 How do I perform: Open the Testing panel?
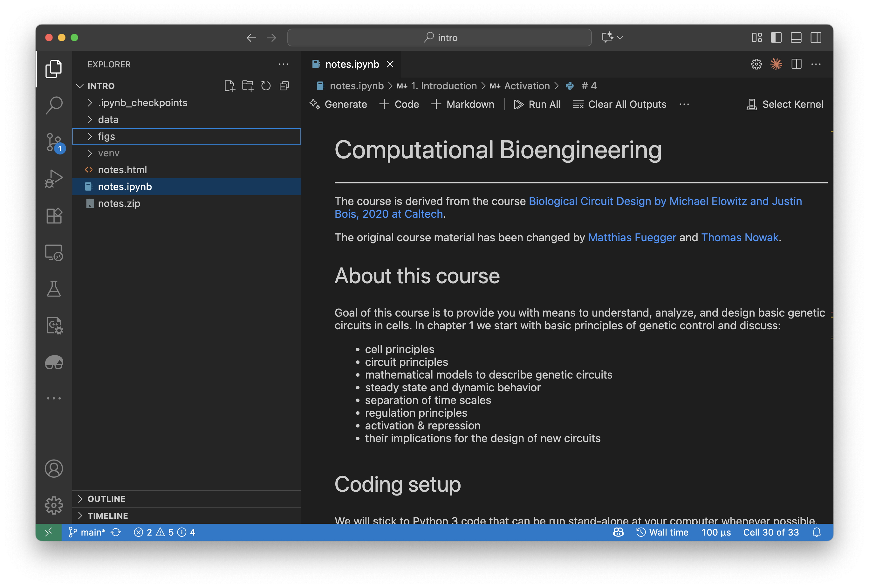(54, 288)
